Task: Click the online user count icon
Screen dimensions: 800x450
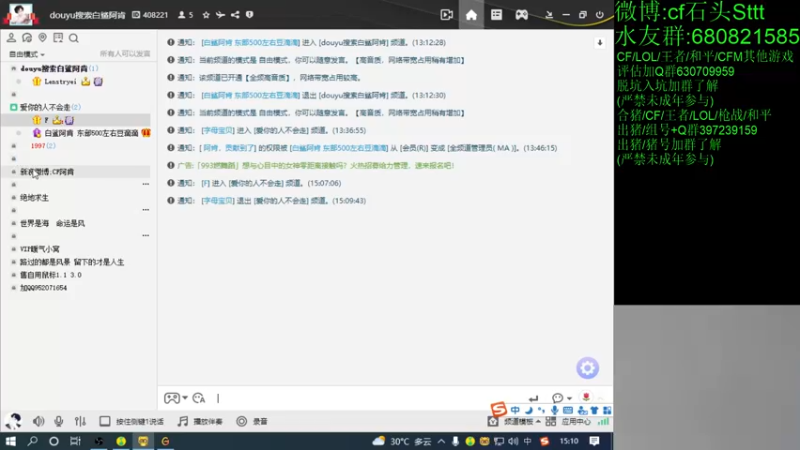Action: tap(182, 15)
